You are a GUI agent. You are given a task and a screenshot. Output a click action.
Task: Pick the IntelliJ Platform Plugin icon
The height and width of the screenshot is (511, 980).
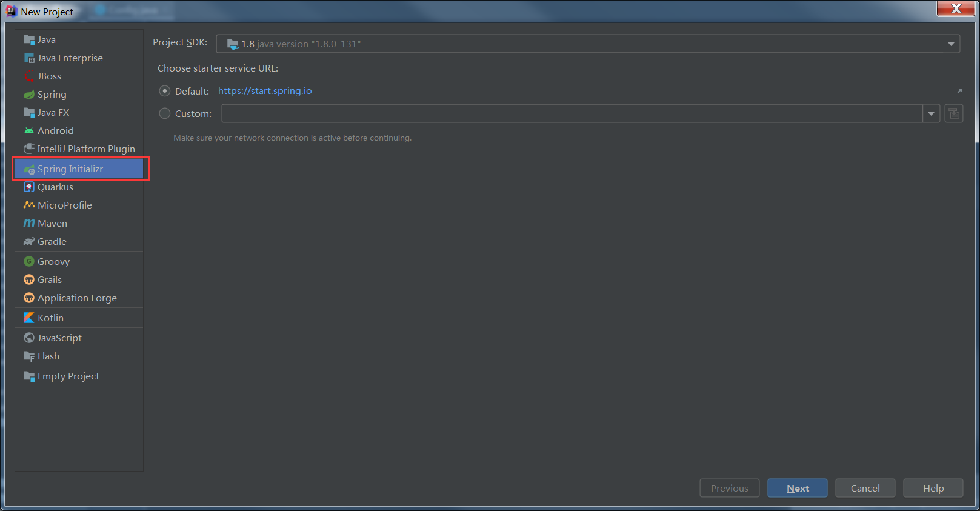point(29,149)
